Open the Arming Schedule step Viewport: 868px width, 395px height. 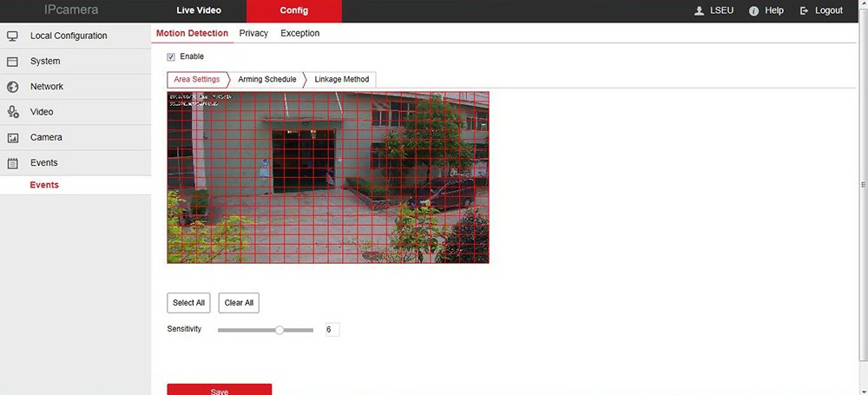[x=266, y=79]
